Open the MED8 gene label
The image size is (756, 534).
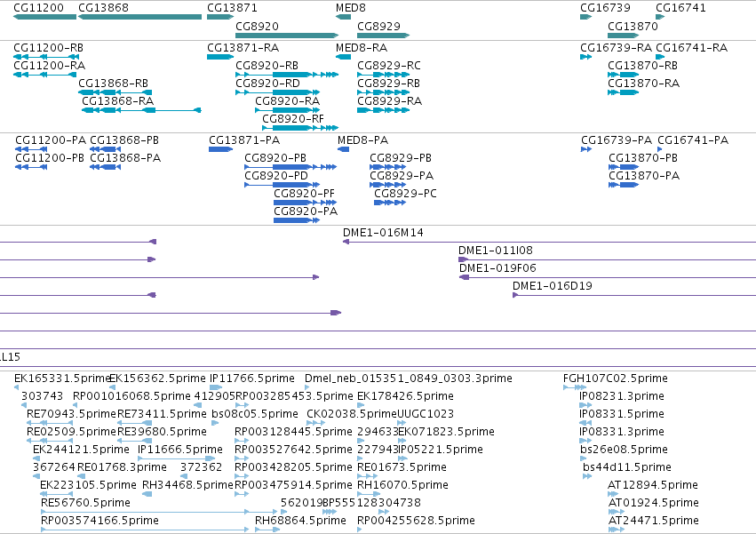point(351,8)
